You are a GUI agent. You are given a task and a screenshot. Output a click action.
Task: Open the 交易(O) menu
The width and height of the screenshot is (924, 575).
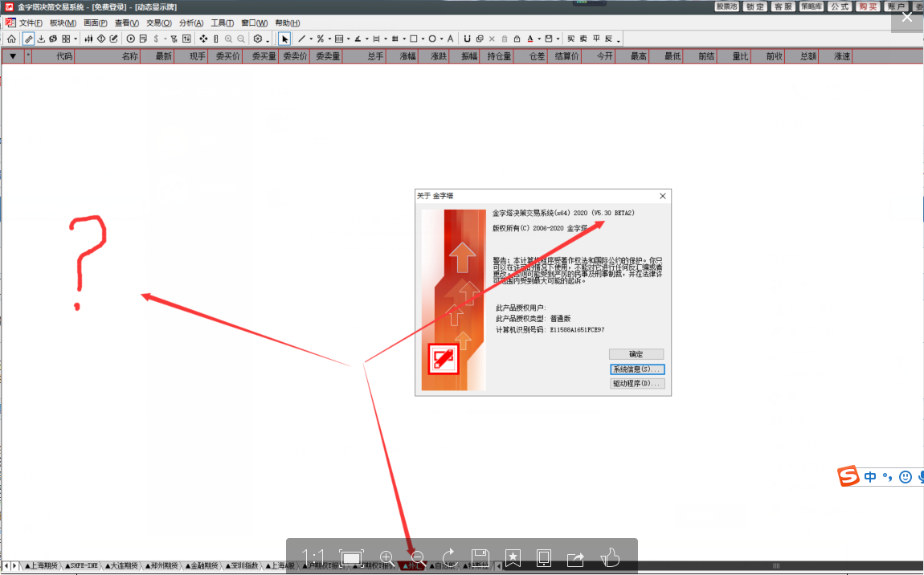pos(158,23)
